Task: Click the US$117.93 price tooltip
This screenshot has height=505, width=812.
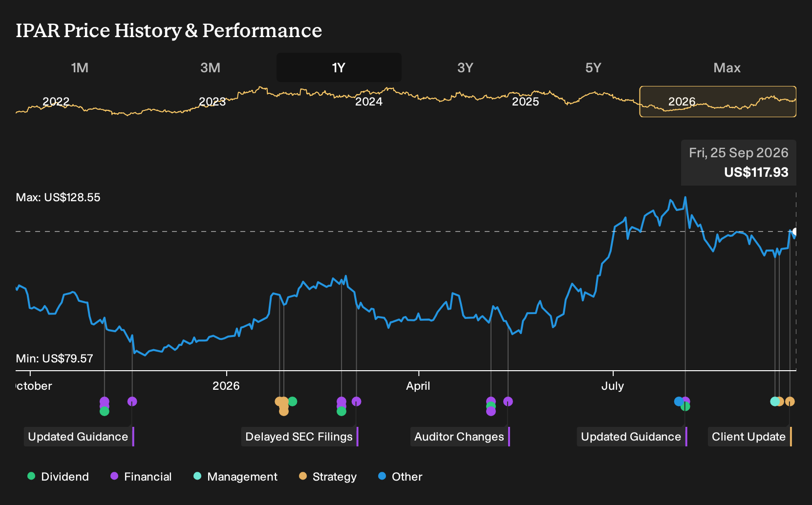Action: click(756, 172)
